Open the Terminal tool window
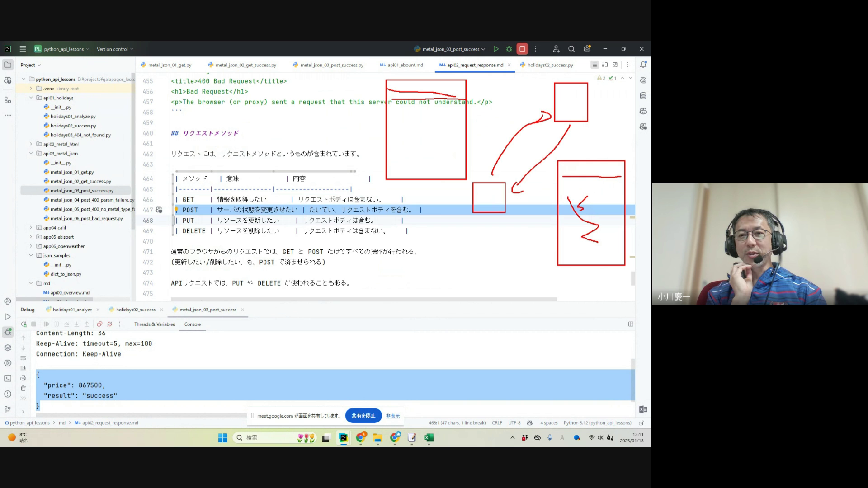This screenshot has width=868, height=488. pyautogui.click(x=8, y=379)
